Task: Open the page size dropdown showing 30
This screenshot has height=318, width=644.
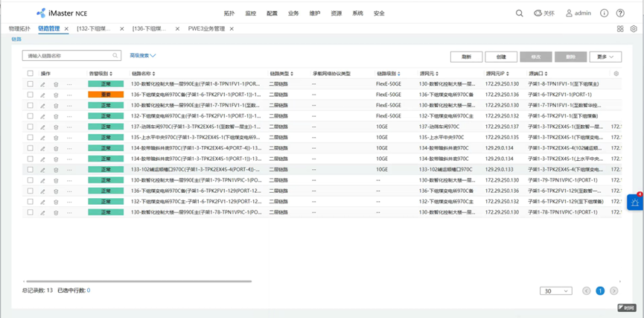Action: [556, 291]
